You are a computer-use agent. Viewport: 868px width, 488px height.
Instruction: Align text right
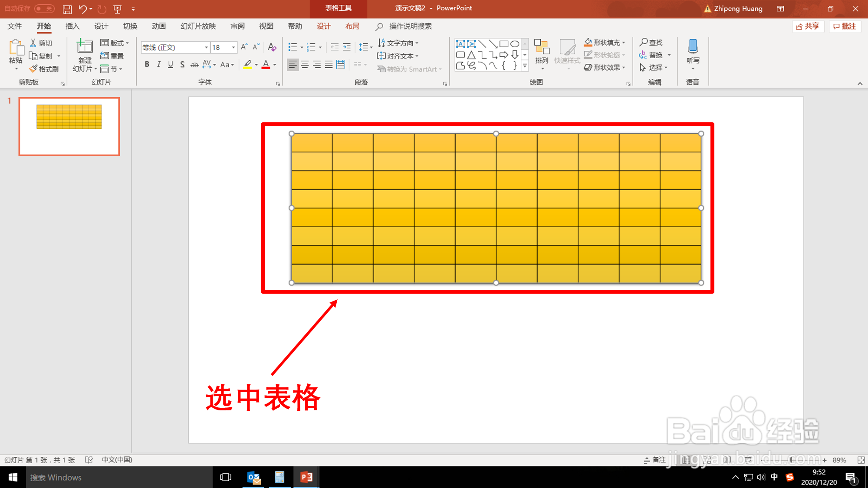click(x=317, y=65)
